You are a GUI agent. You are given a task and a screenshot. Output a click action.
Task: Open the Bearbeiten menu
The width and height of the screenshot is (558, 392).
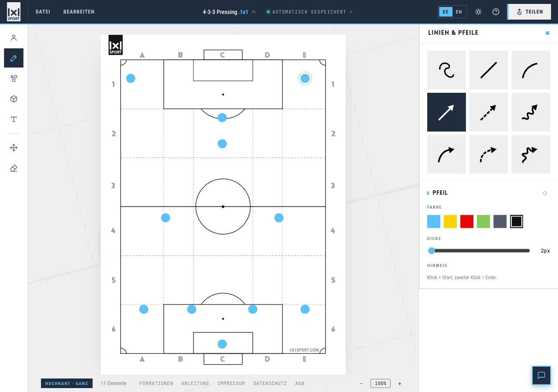[79, 12]
